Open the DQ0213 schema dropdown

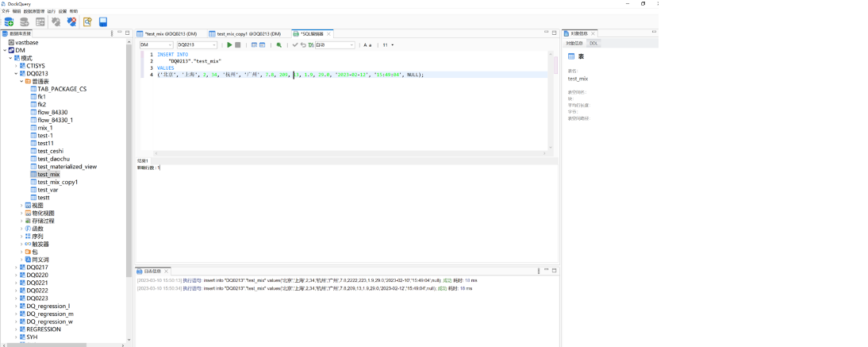click(x=197, y=45)
